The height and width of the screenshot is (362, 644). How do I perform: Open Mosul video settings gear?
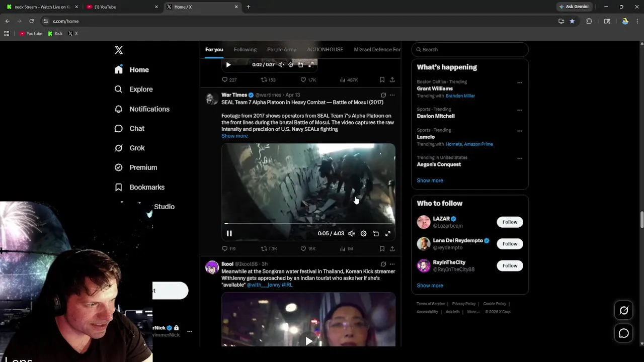click(363, 233)
